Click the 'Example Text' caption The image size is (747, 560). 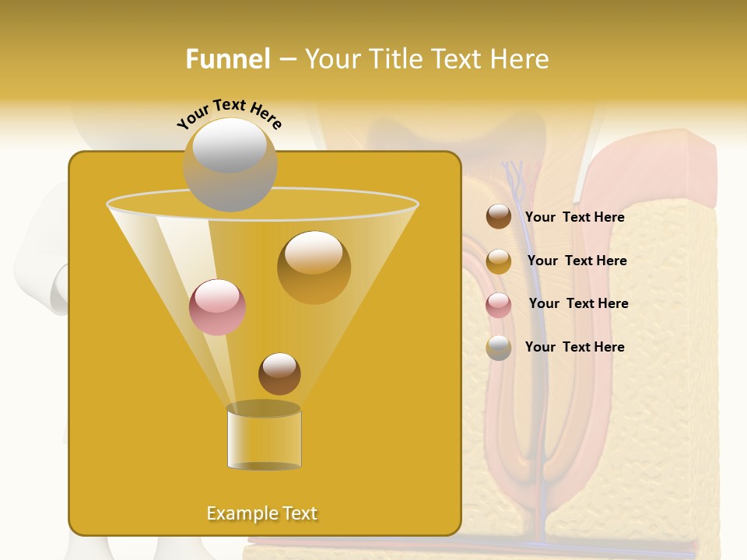[x=262, y=513]
